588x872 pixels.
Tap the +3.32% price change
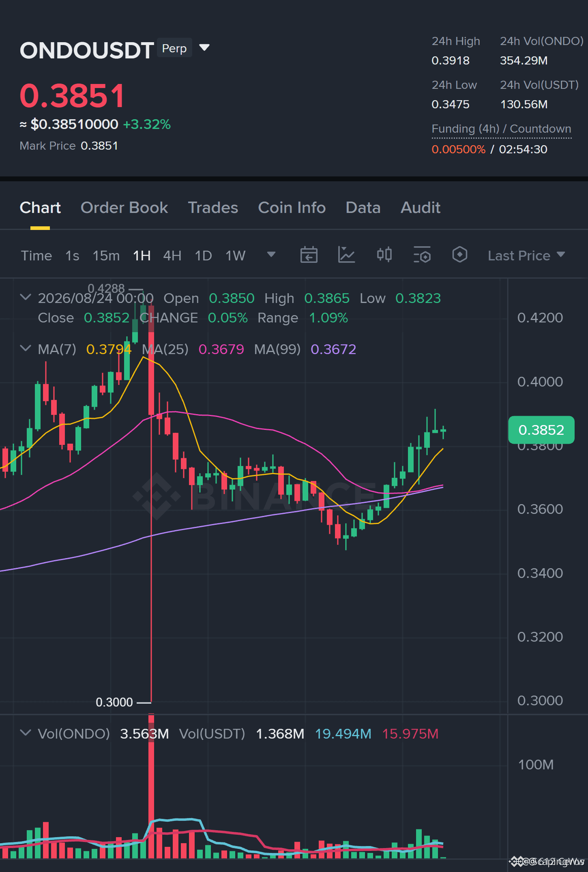point(147,124)
